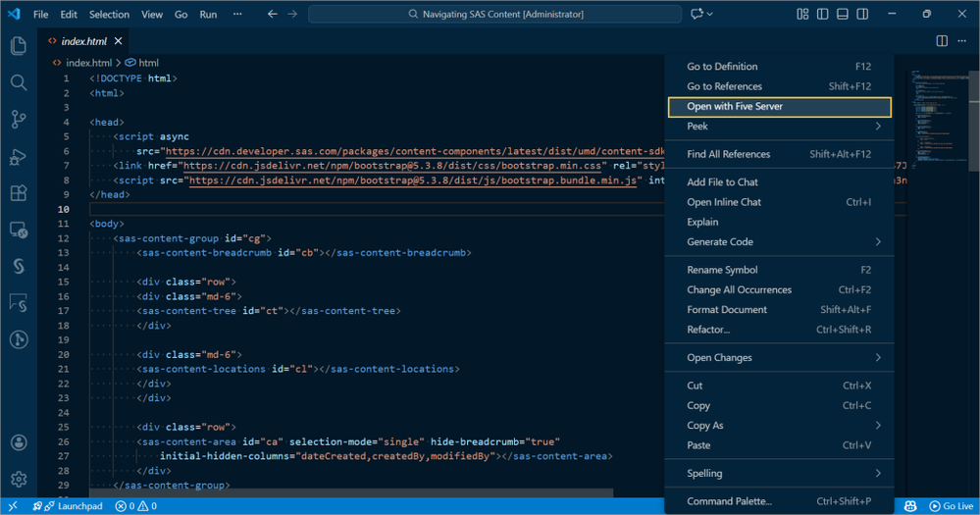Image resolution: width=980 pixels, height=515 pixels.
Task: Open the Selection menu
Action: [x=109, y=14]
